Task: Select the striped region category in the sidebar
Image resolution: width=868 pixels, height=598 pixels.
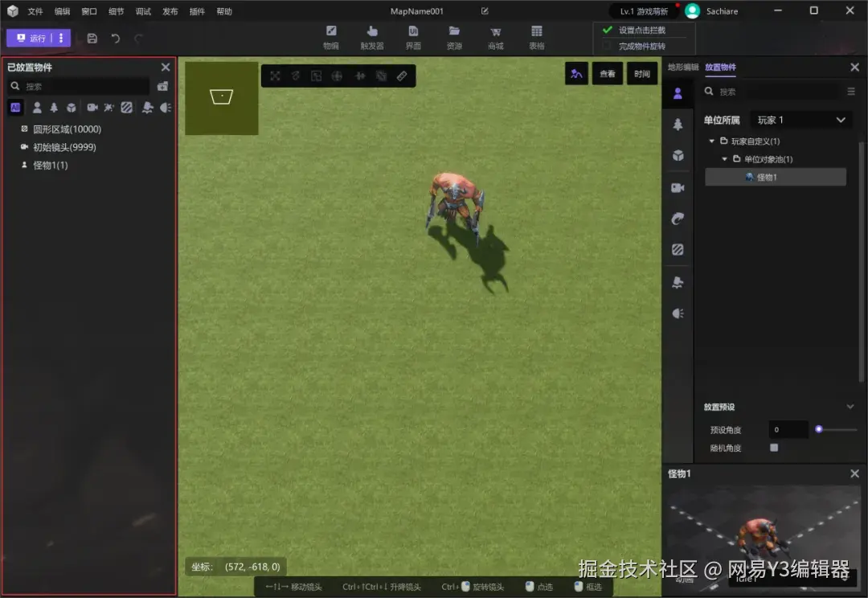Action: click(678, 250)
